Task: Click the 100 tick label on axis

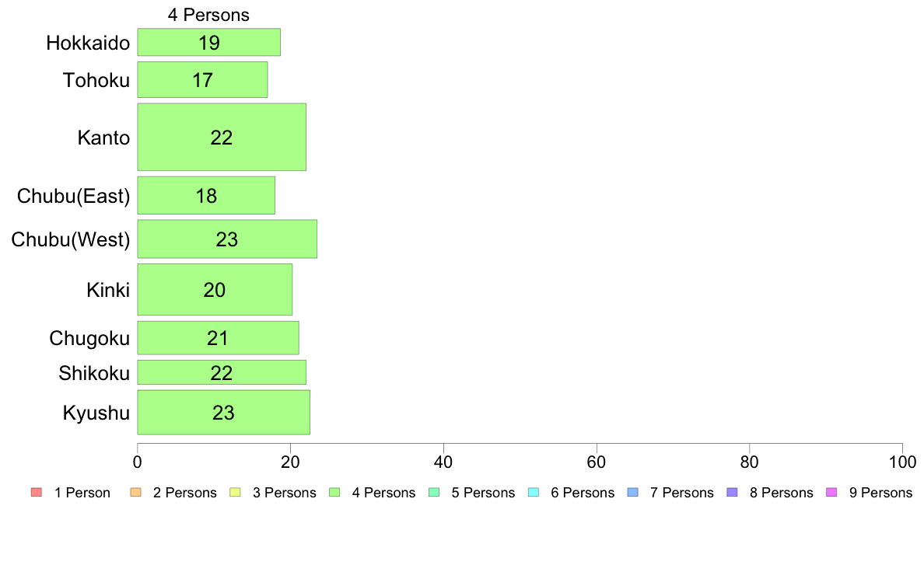Action: point(902,462)
